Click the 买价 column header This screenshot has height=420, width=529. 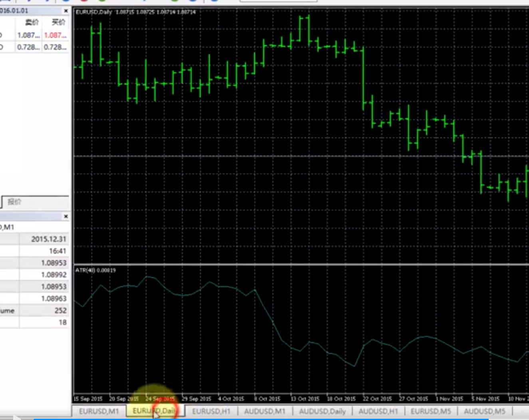point(58,22)
